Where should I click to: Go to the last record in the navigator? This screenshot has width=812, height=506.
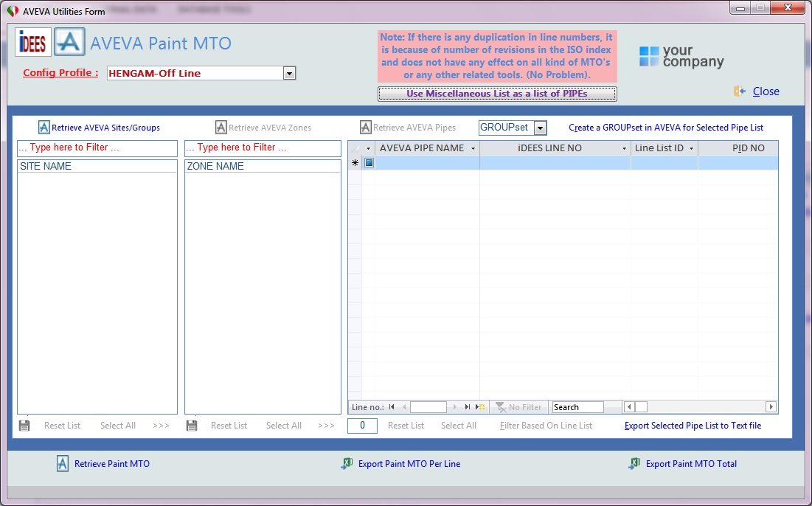point(467,407)
